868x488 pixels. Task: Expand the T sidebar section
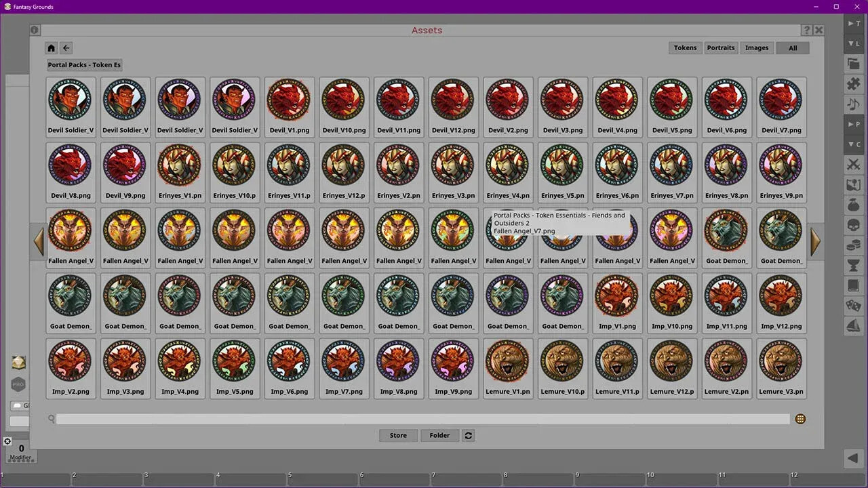point(854,22)
